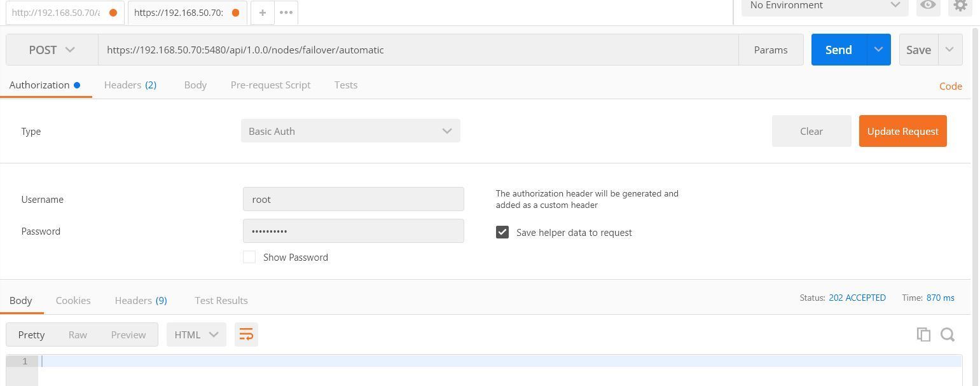Switch to the Headers request tab
980x386 pixels.
(x=130, y=85)
